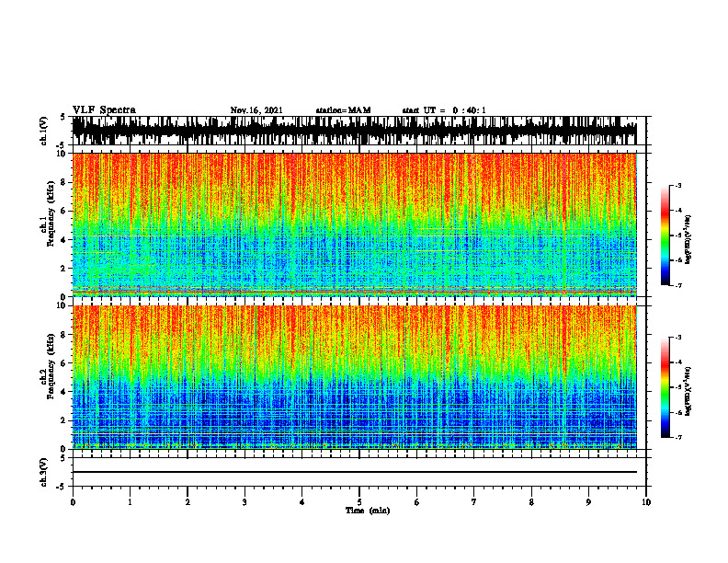Click the time axis tick label "5"
Image resolution: width=728 pixels, height=563 pixels.
[359, 502]
